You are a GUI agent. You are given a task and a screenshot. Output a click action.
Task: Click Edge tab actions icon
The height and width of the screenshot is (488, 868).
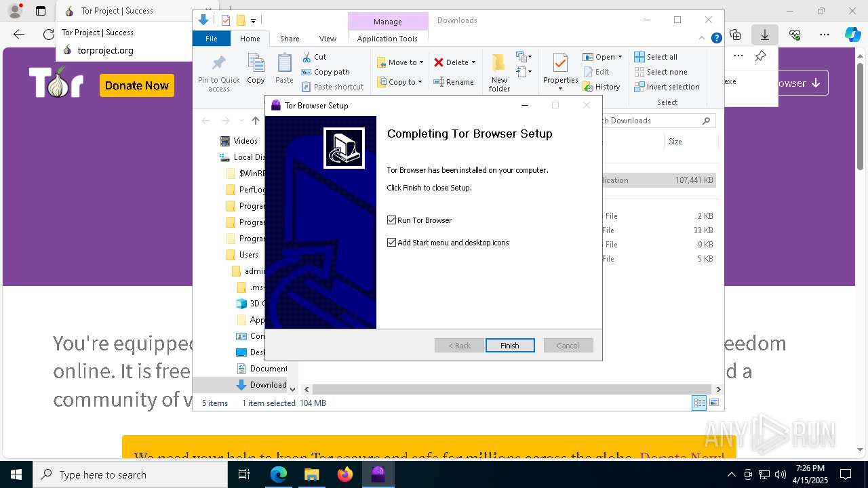point(41,11)
